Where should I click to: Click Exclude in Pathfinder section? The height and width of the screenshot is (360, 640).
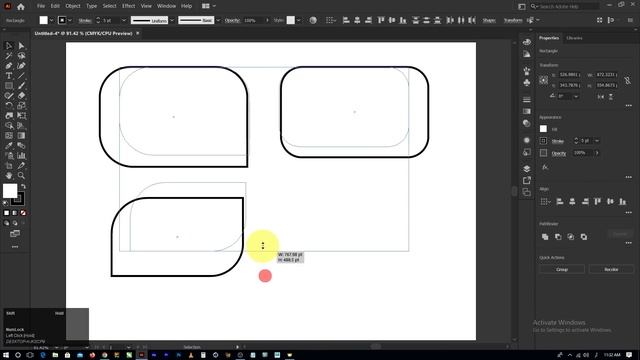(x=584, y=237)
